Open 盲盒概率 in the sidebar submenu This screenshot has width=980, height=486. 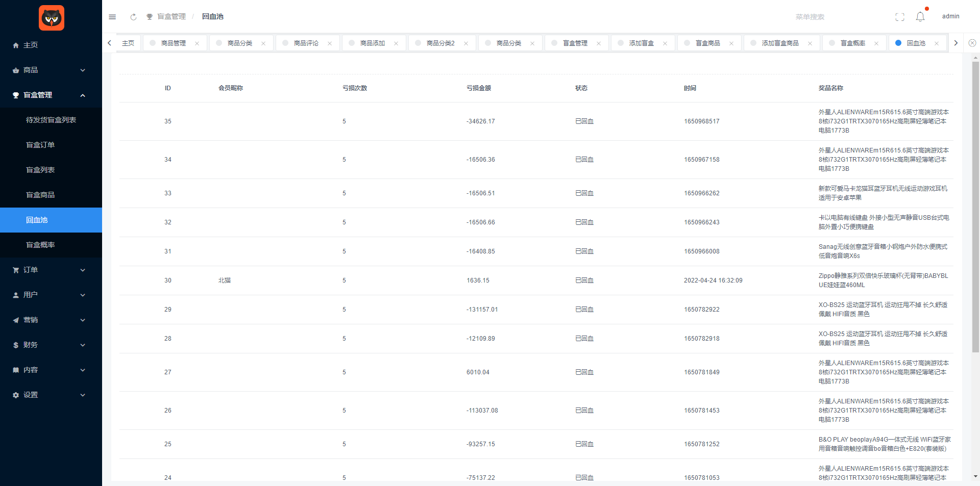point(51,245)
